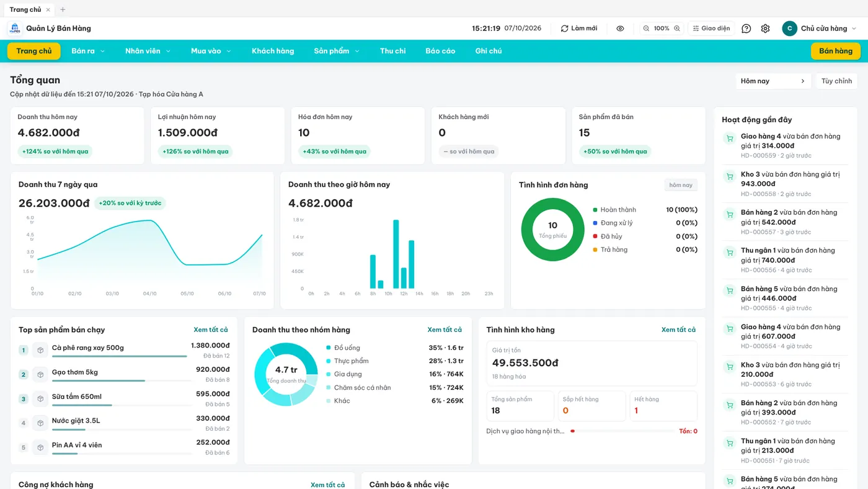Open the Ghi chú menu item

coord(489,51)
